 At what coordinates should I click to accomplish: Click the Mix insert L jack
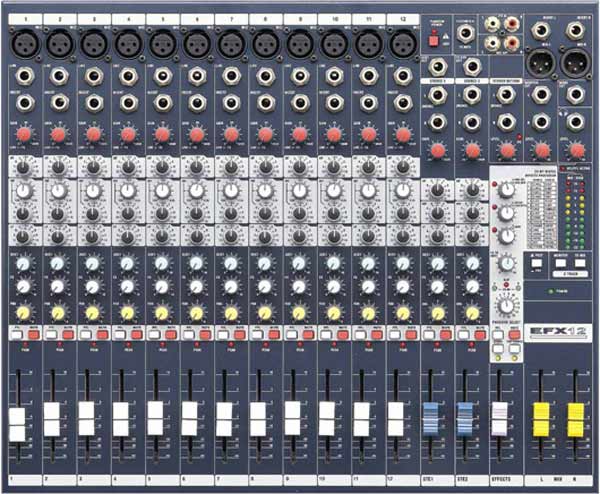pos(541,30)
